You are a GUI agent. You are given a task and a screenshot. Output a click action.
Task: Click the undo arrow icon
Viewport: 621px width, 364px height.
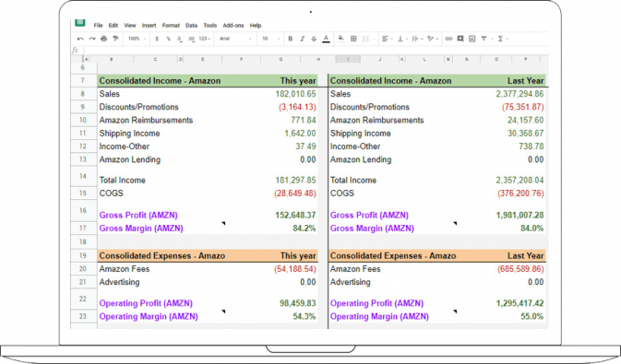pos(80,39)
